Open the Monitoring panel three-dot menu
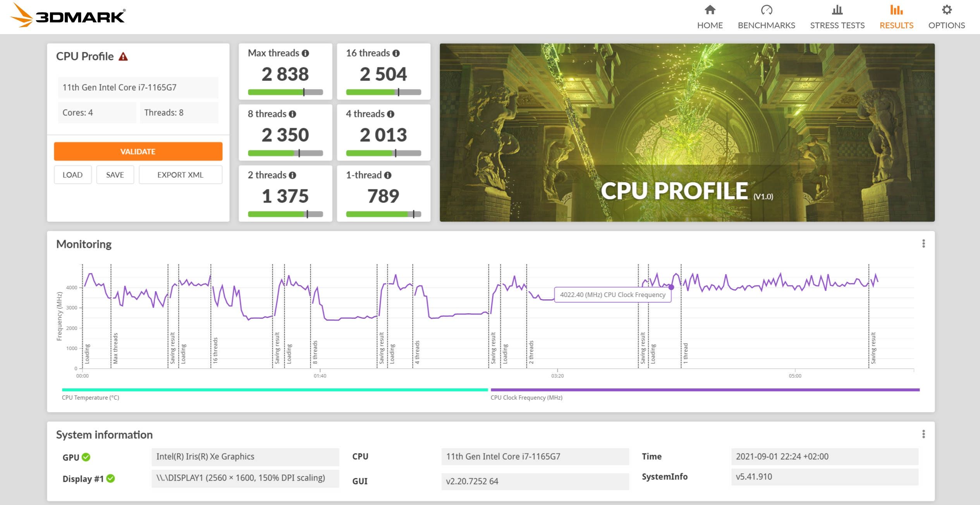 (923, 244)
